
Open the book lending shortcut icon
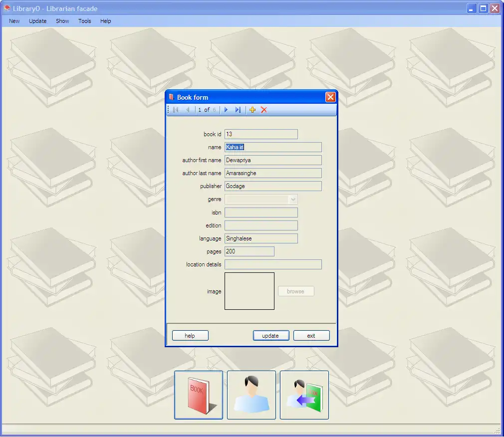pyautogui.click(x=304, y=395)
